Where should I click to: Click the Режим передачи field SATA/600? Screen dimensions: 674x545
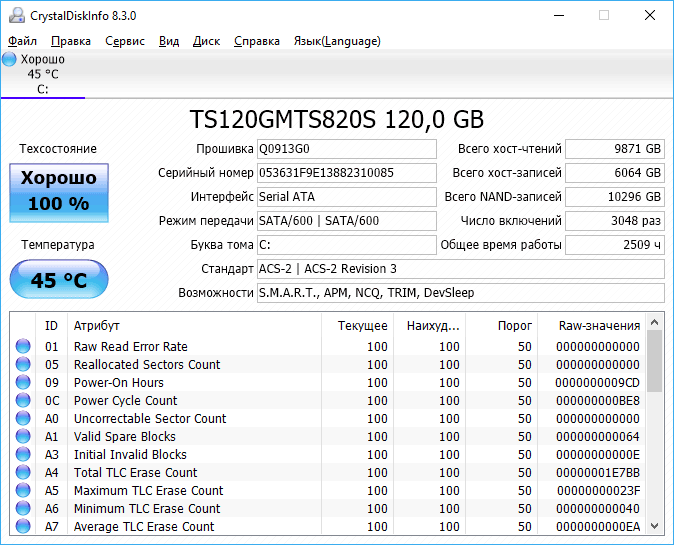(347, 221)
